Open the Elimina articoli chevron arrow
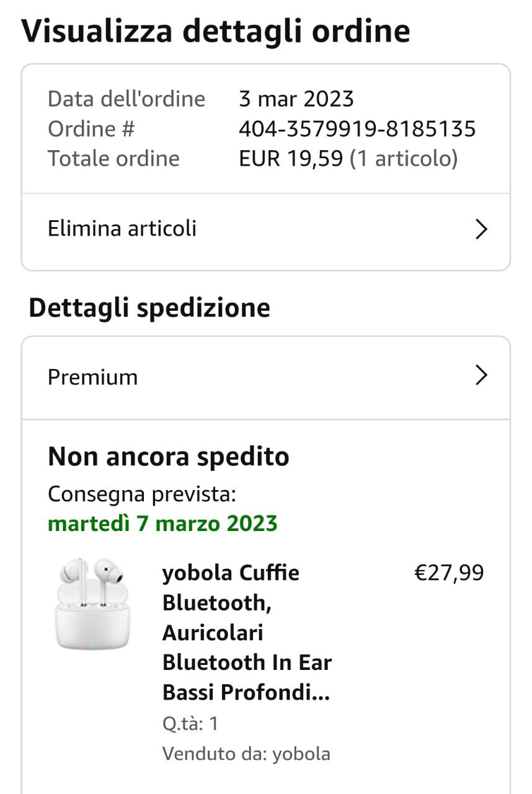Screen dimensions: 532x794 [481, 230]
